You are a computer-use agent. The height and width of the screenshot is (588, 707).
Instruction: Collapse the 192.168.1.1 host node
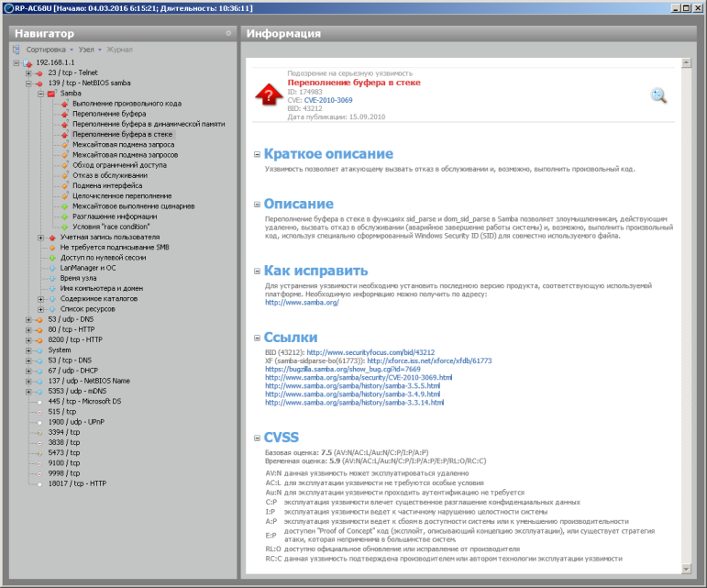pyautogui.click(x=17, y=63)
